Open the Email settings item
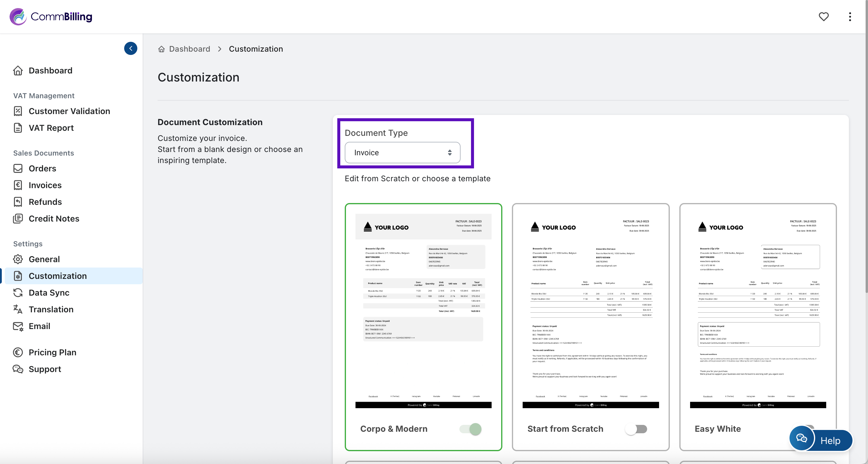Screen dimensions: 868x464 (x=39, y=326)
